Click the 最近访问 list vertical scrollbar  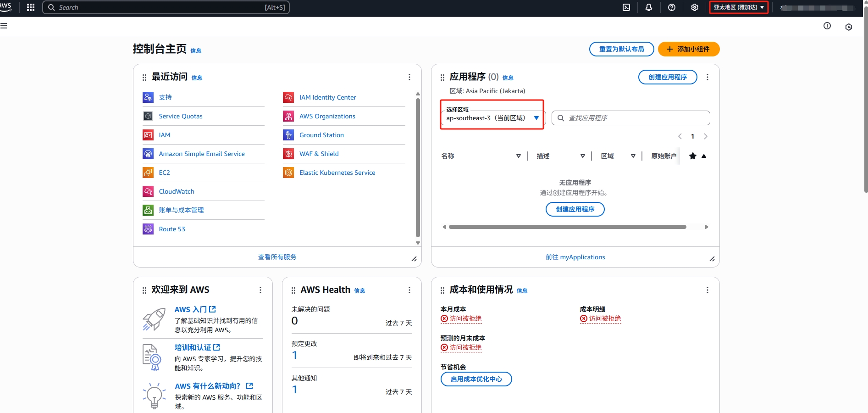click(418, 167)
